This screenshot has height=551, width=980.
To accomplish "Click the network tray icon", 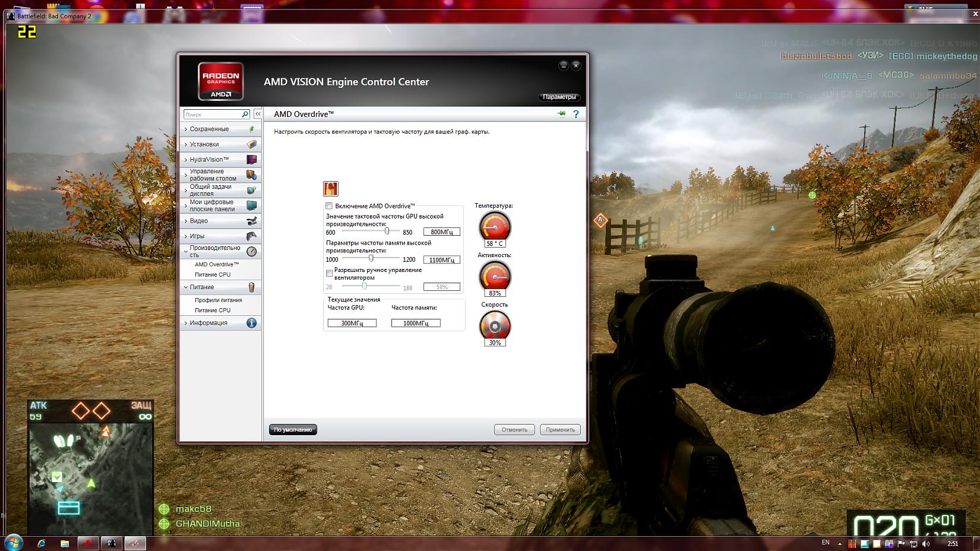I will pos(914,543).
